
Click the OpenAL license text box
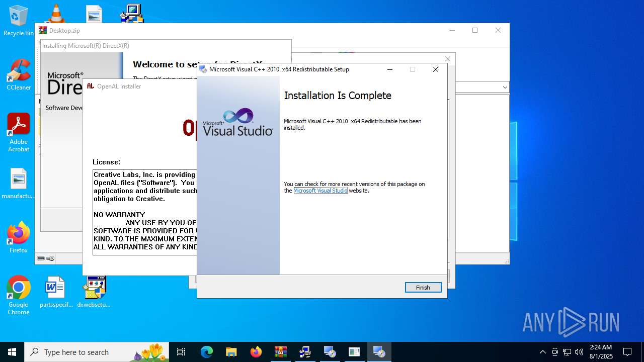pos(145,213)
